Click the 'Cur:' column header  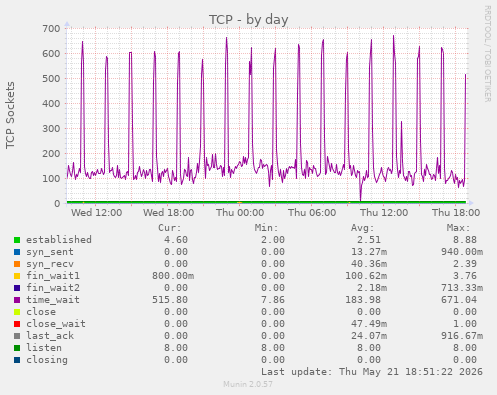pos(170,228)
